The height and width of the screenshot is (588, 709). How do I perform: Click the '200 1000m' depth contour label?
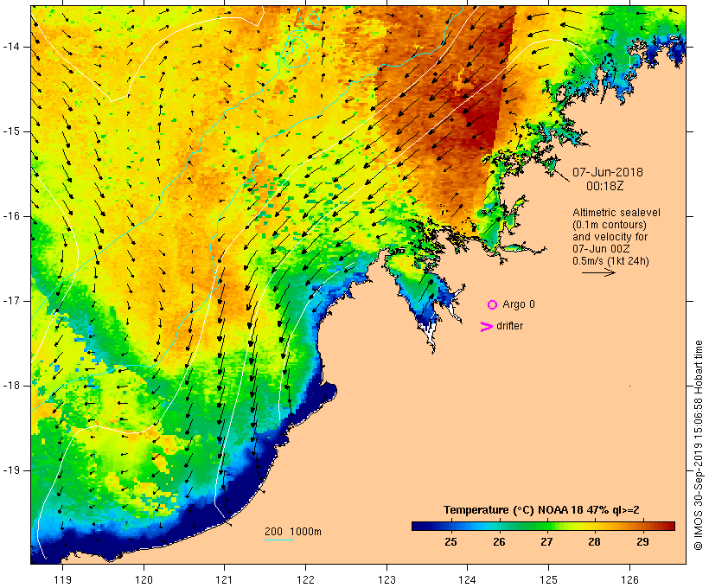[x=293, y=532]
